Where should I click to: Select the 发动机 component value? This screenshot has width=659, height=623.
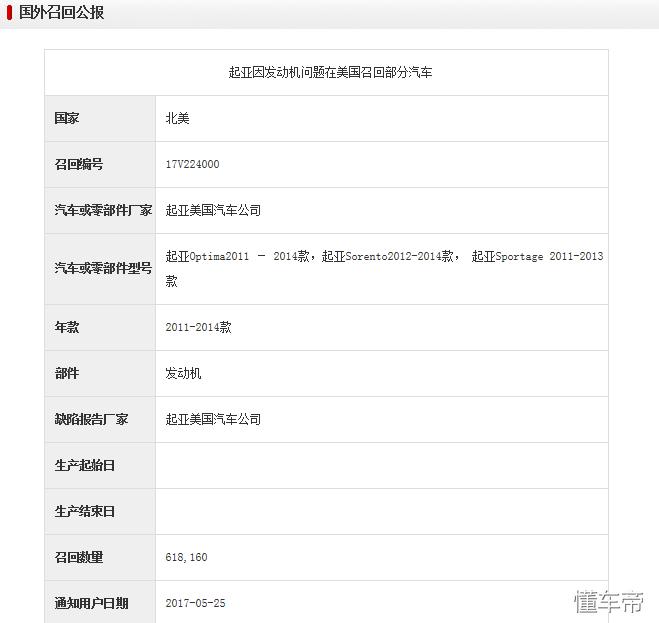pos(183,373)
